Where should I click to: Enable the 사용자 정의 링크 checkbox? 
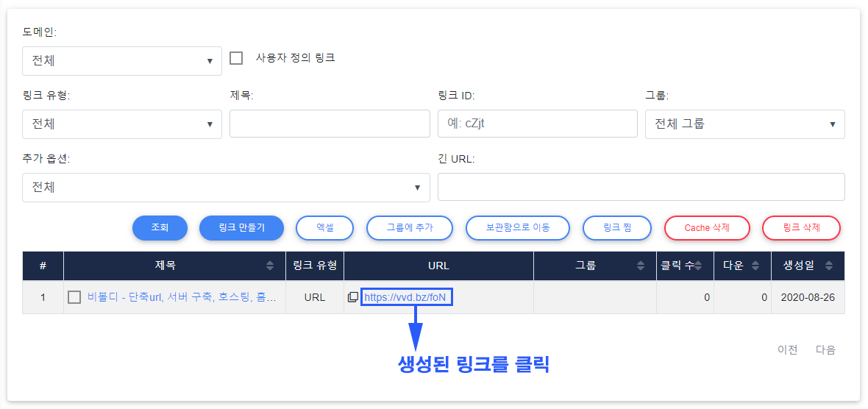coord(236,58)
